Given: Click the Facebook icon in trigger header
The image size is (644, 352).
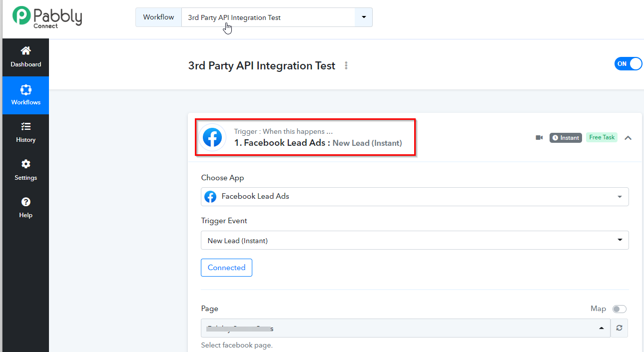Looking at the screenshot, I should 212,137.
